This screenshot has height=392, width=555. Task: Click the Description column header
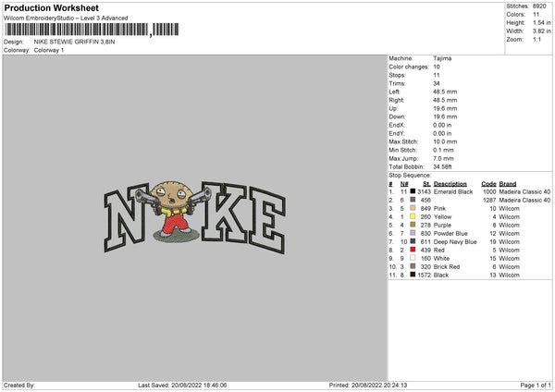tap(450, 184)
